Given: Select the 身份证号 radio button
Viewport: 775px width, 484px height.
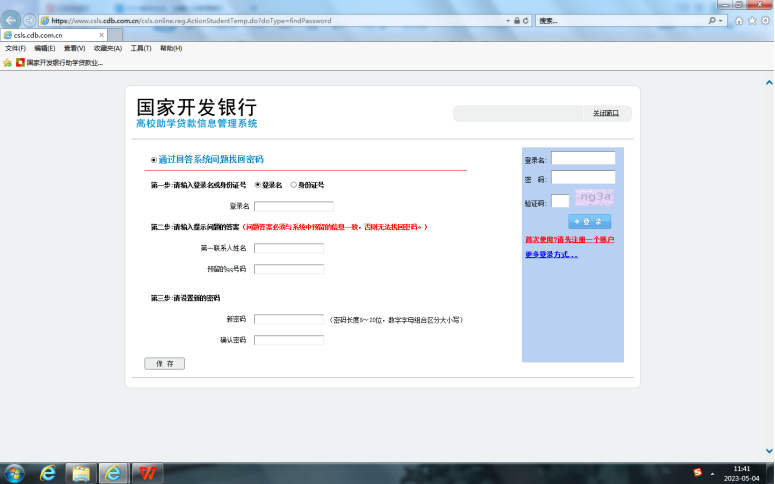Looking at the screenshot, I should [x=294, y=185].
